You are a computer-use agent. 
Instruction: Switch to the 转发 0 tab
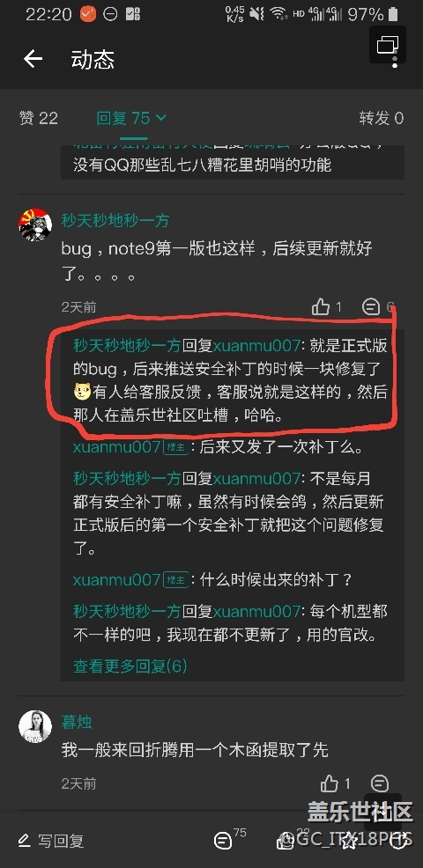coord(382,118)
